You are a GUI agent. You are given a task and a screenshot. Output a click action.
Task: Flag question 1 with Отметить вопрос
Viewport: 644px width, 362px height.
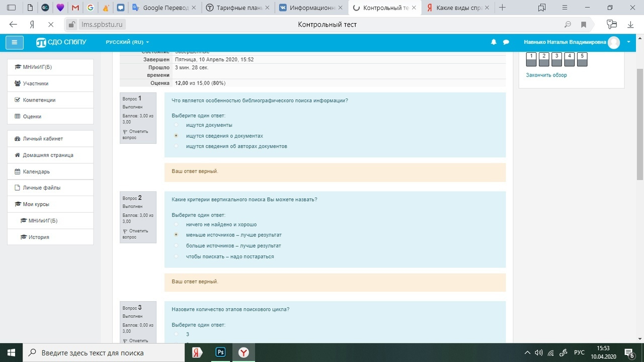135,134
